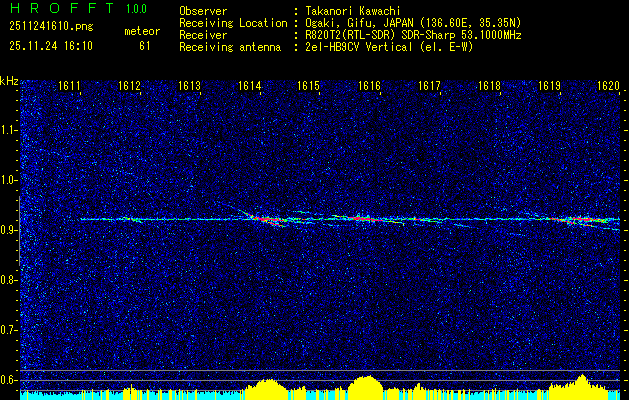Click the Receiving Location label

233,23
